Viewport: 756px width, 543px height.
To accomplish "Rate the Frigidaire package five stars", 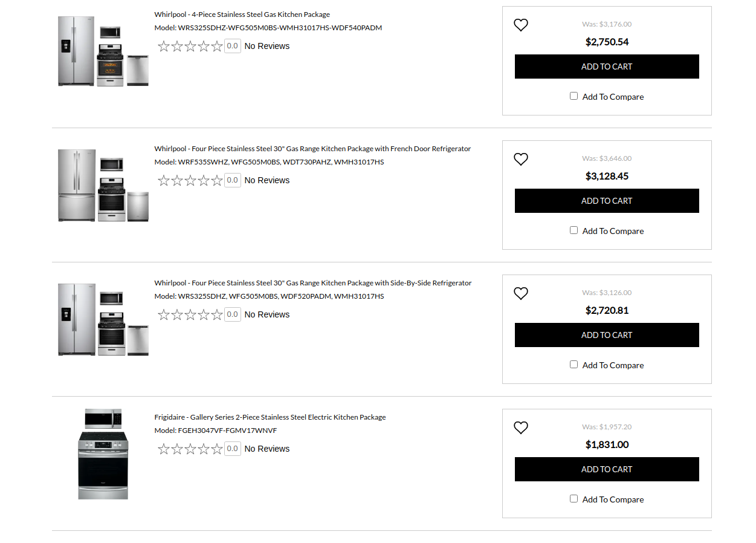I will (x=217, y=449).
